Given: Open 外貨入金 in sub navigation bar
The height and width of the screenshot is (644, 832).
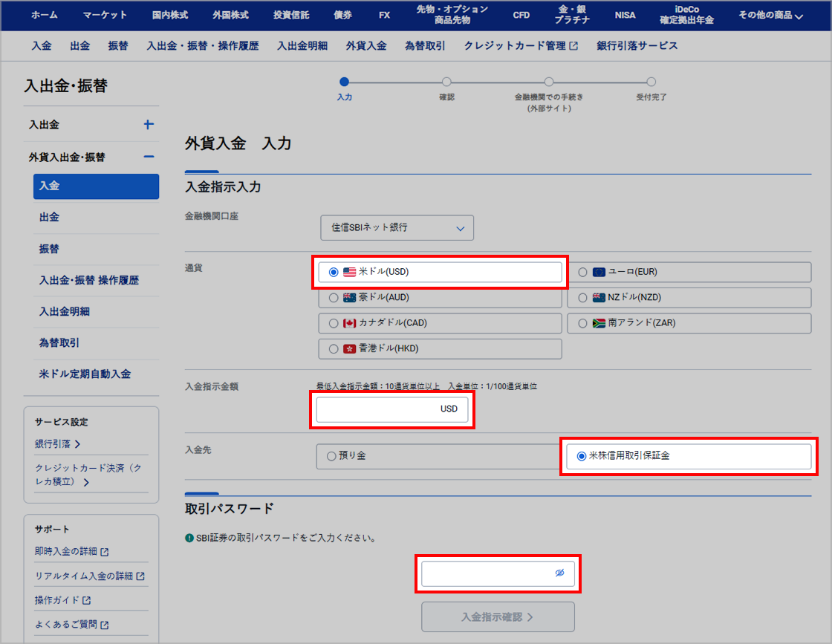Looking at the screenshot, I should (x=366, y=45).
